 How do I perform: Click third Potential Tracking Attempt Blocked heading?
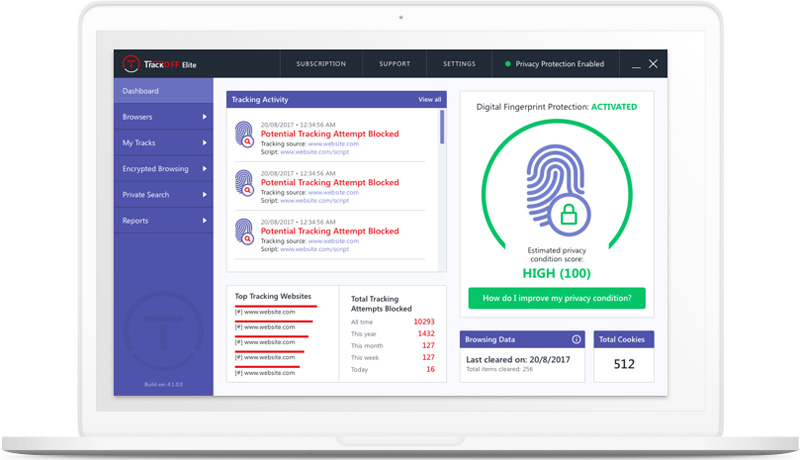[x=330, y=231]
